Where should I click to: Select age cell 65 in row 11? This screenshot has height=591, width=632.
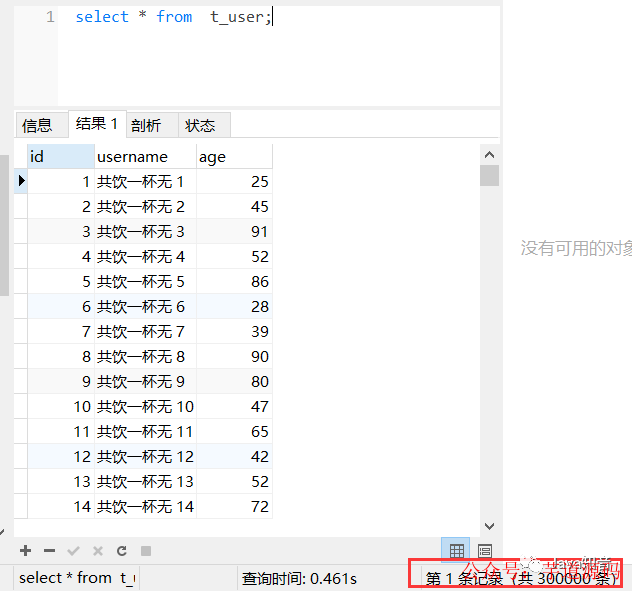[234, 431]
